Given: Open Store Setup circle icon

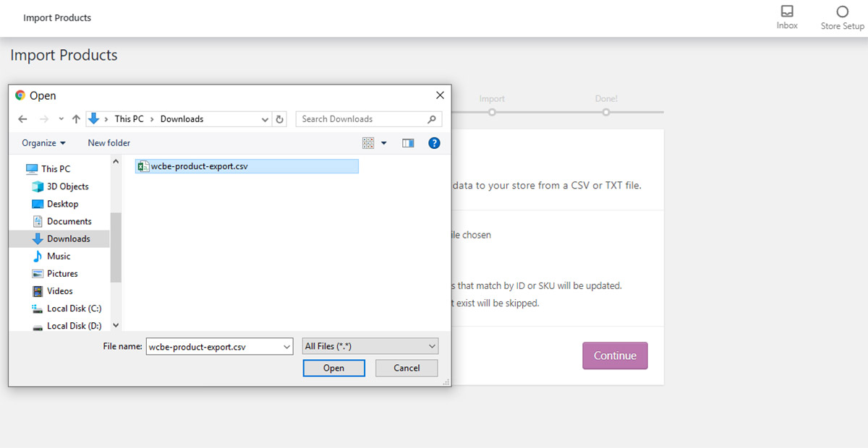Looking at the screenshot, I should [x=842, y=12].
